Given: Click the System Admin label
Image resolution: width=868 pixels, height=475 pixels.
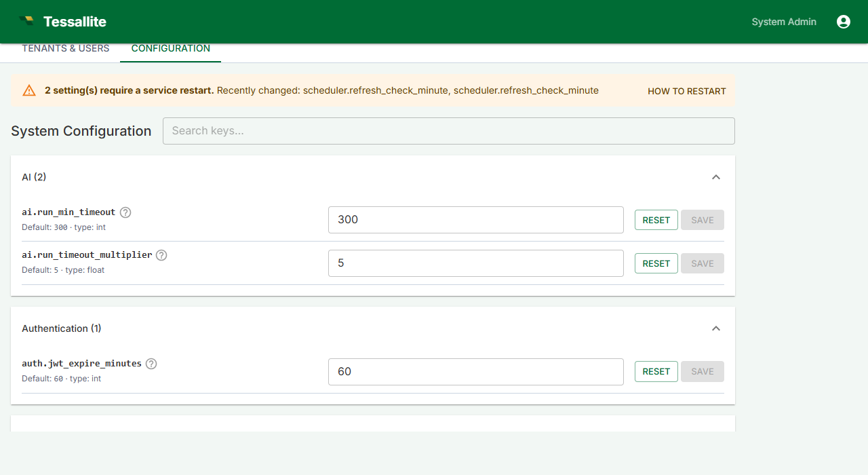Looking at the screenshot, I should (x=784, y=22).
